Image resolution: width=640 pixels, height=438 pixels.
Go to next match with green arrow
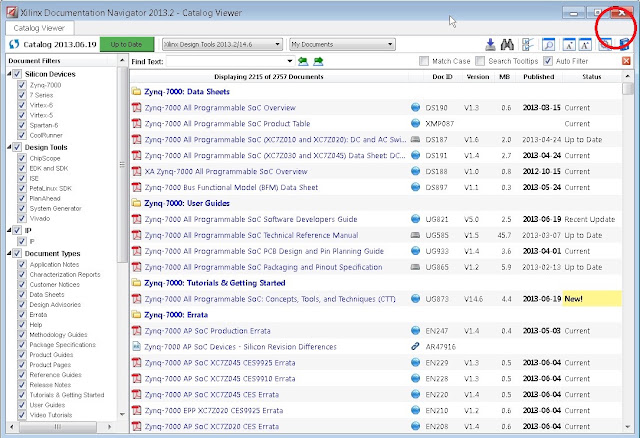click(x=318, y=61)
